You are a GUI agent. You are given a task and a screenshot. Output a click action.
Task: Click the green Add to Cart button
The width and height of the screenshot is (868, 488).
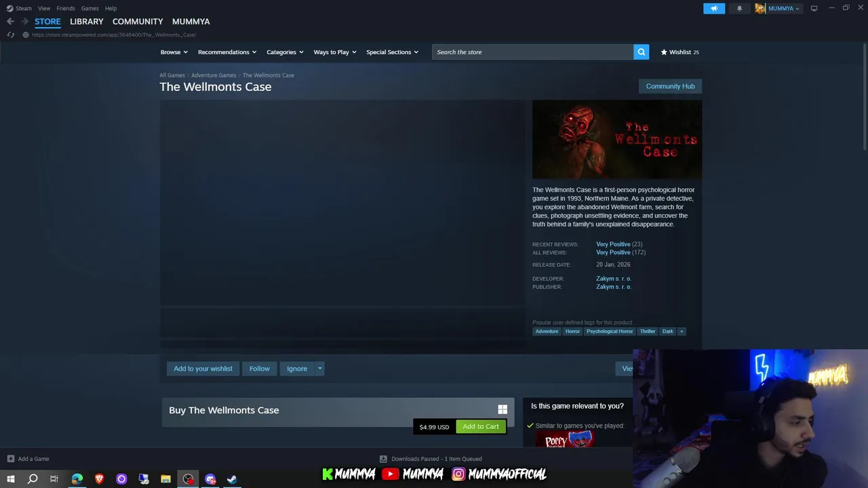click(481, 426)
